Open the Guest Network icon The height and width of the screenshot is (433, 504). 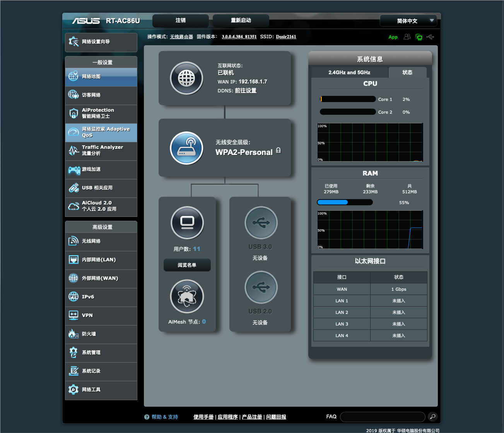pyautogui.click(x=73, y=95)
